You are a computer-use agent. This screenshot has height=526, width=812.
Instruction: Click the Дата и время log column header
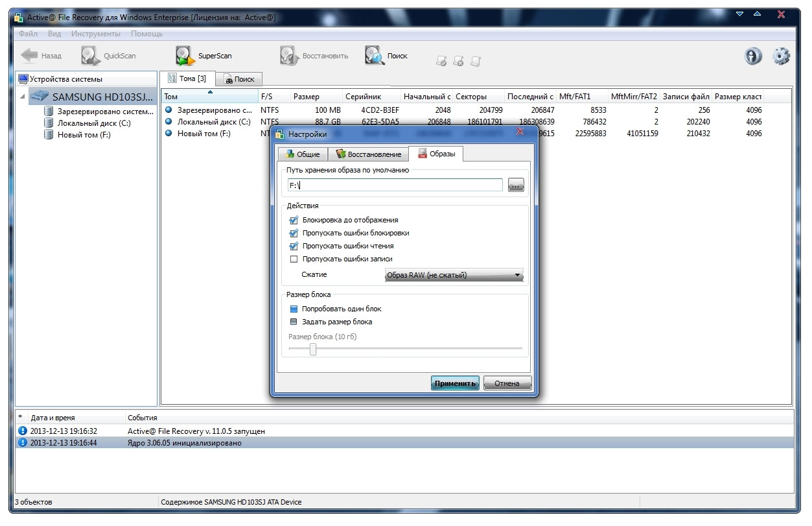(x=76, y=418)
